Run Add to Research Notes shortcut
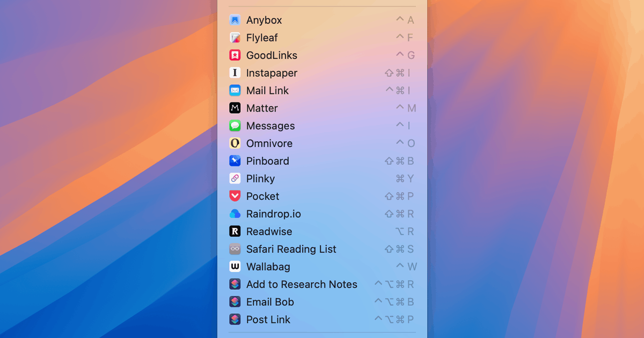Image resolution: width=644 pixels, height=338 pixels. (x=322, y=284)
